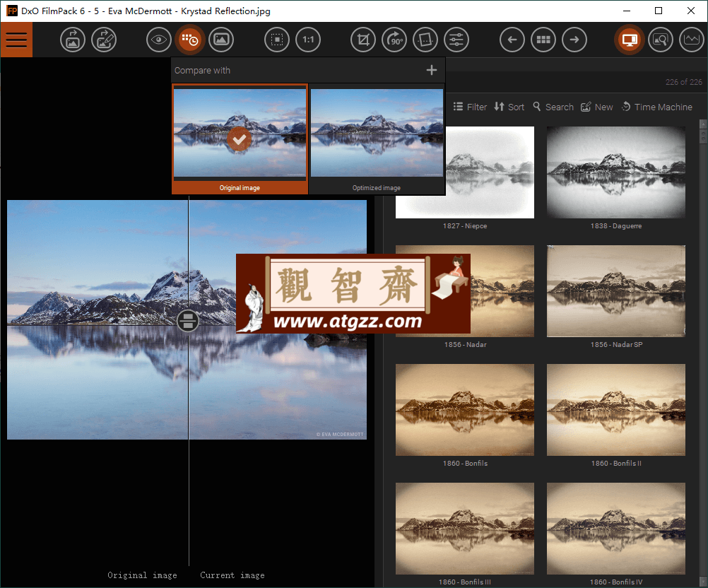Toggle the eye preview icon

pyautogui.click(x=158, y=40)
